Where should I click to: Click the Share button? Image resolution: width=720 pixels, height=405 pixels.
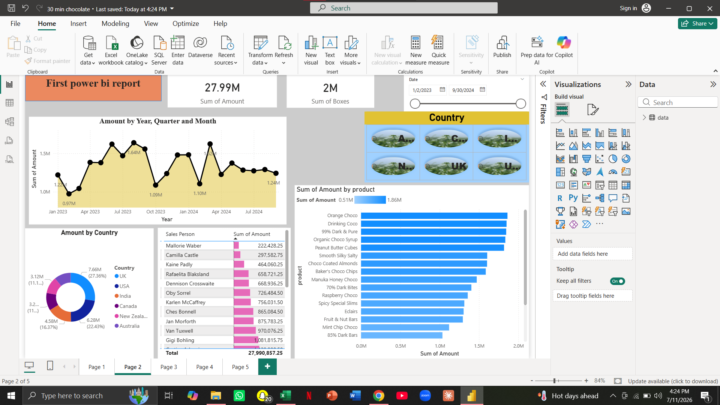point(697,23)
